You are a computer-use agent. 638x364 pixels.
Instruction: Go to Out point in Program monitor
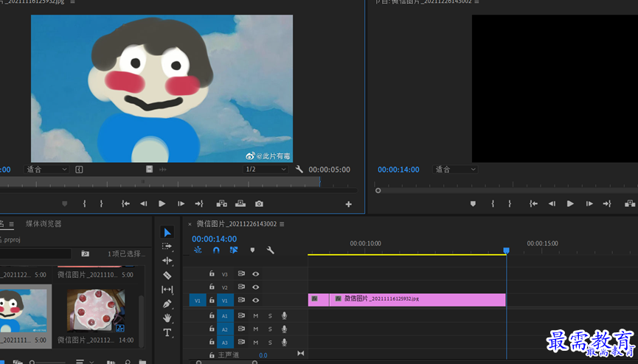point(607,204)
